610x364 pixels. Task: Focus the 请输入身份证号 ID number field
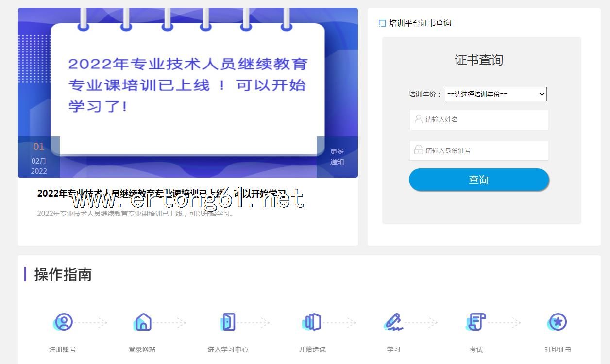click(478, 150)
